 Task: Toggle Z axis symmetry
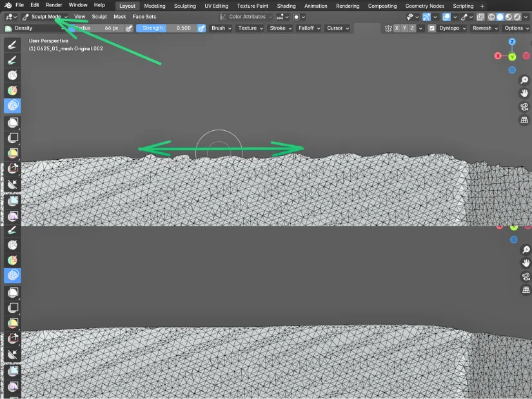[x=412, y=28]
